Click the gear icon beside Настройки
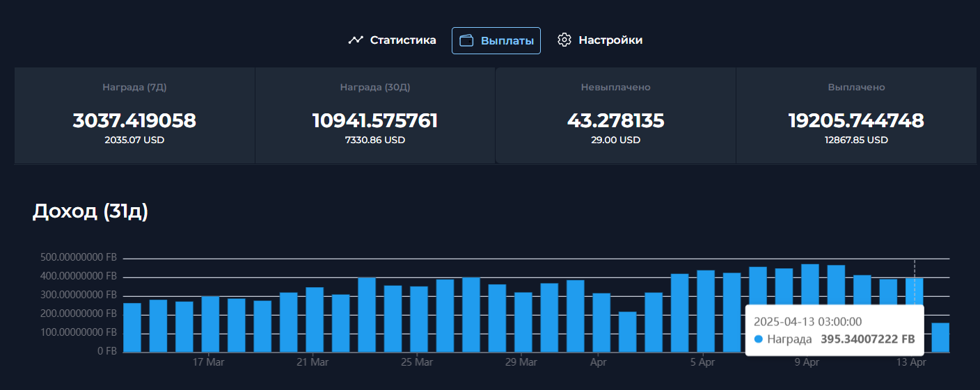980x390 pixels. tap(564, 40)
